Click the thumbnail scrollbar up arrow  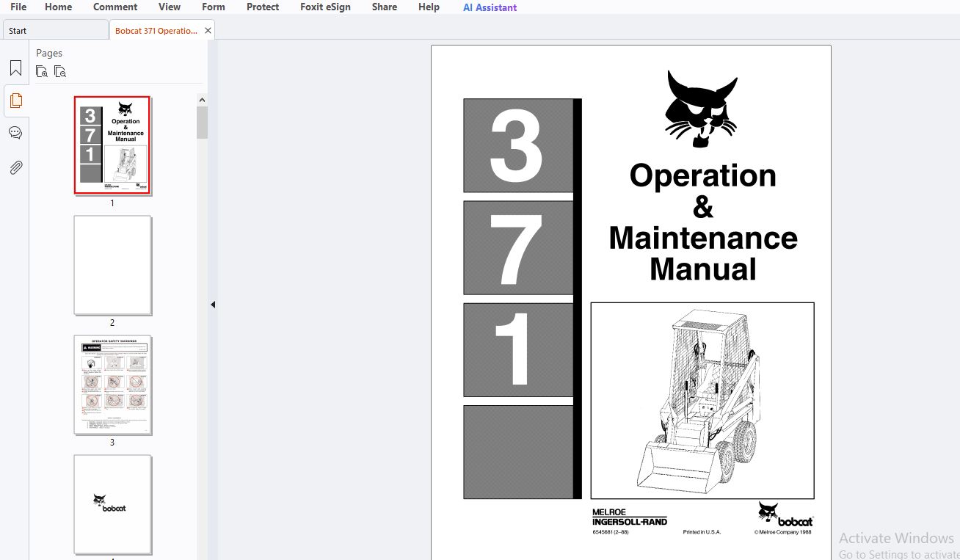(x=202, y=100)
